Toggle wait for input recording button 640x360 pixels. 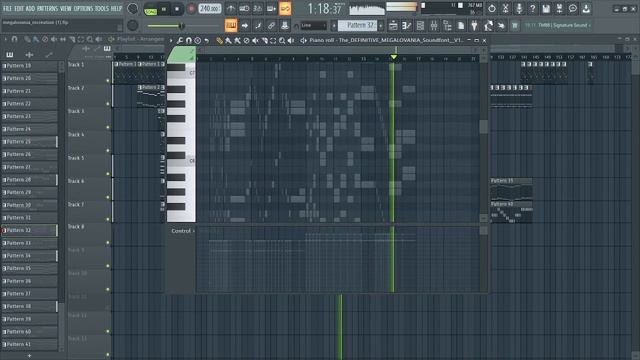[244, 8]
